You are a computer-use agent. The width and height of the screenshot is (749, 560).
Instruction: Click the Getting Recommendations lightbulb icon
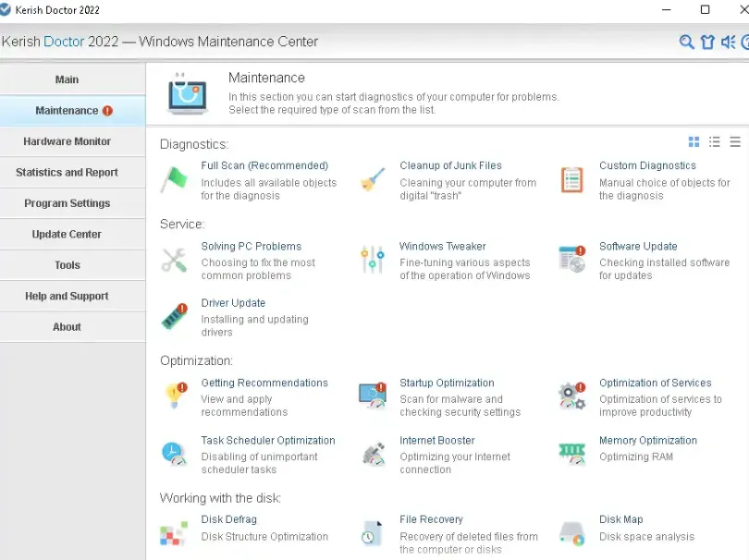coord(174,396)
